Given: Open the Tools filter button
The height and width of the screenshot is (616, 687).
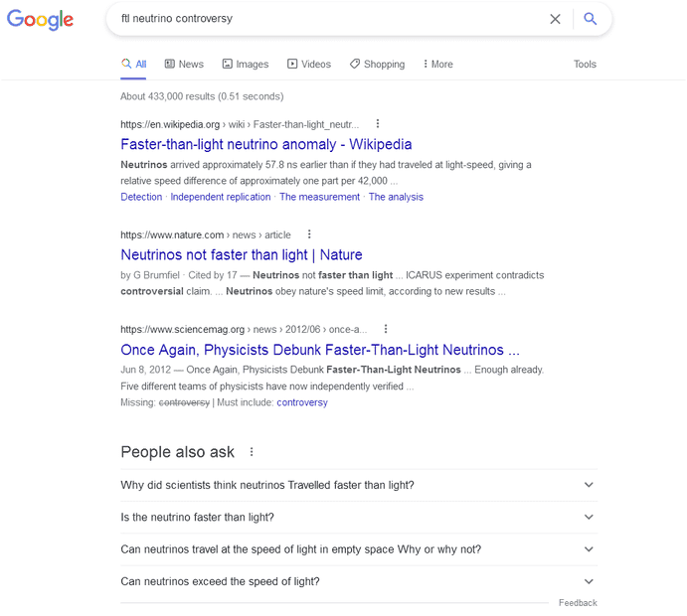Looking at the screenshot, I should pyautogui.click(x=585, y=64).
